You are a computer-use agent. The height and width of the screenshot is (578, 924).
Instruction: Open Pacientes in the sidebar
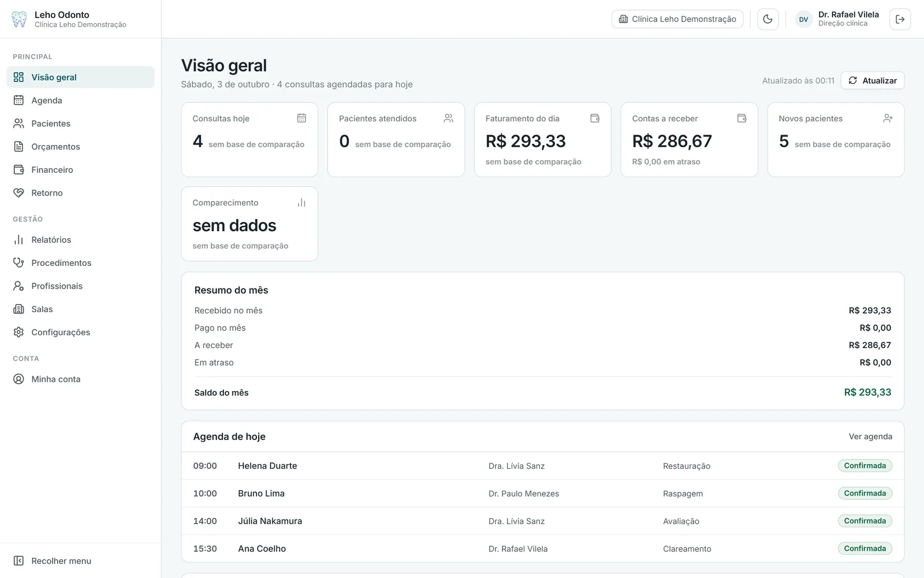(80, 123)
